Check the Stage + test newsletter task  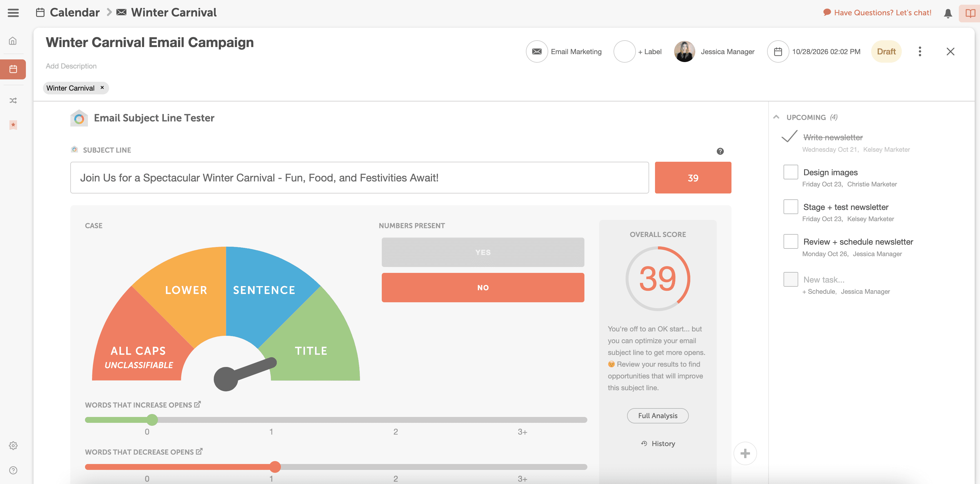(790, 207)
